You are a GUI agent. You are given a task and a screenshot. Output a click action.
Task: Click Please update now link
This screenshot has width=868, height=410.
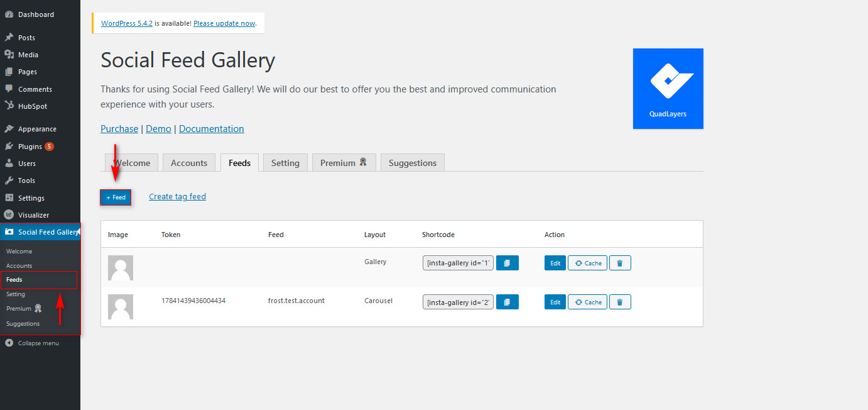tap(224, 23)
